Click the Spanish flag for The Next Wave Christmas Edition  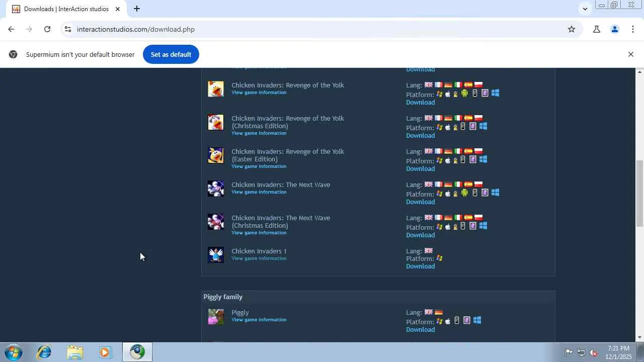(x=468, y=218)
